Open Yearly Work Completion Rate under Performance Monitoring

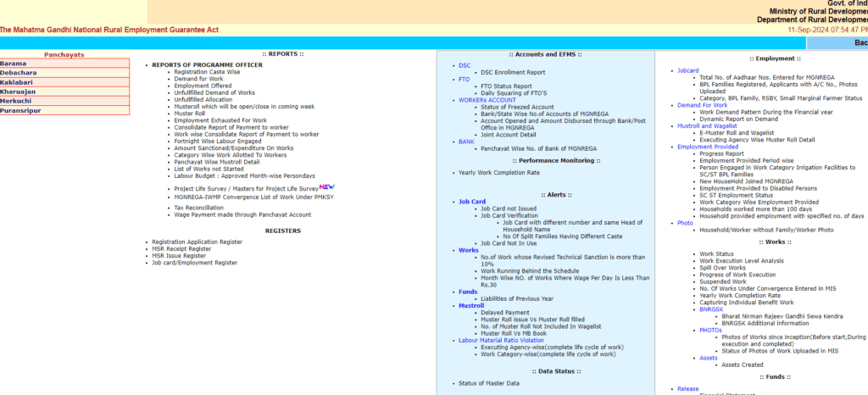[498, 173]
